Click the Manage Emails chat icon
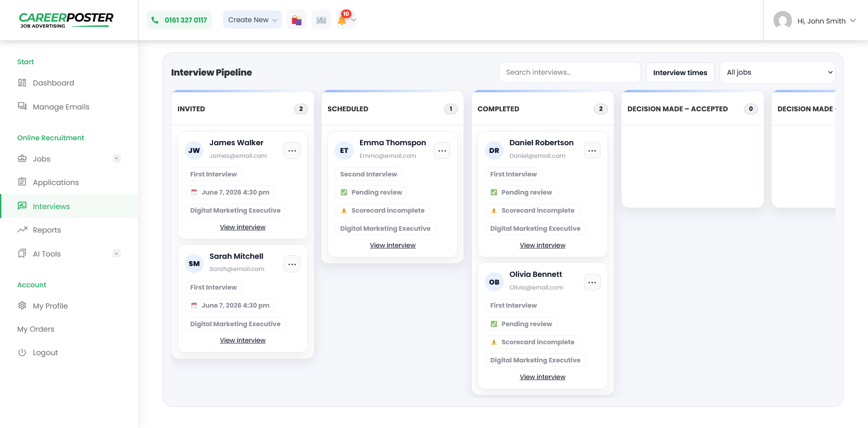 click(x=22, y=106)
